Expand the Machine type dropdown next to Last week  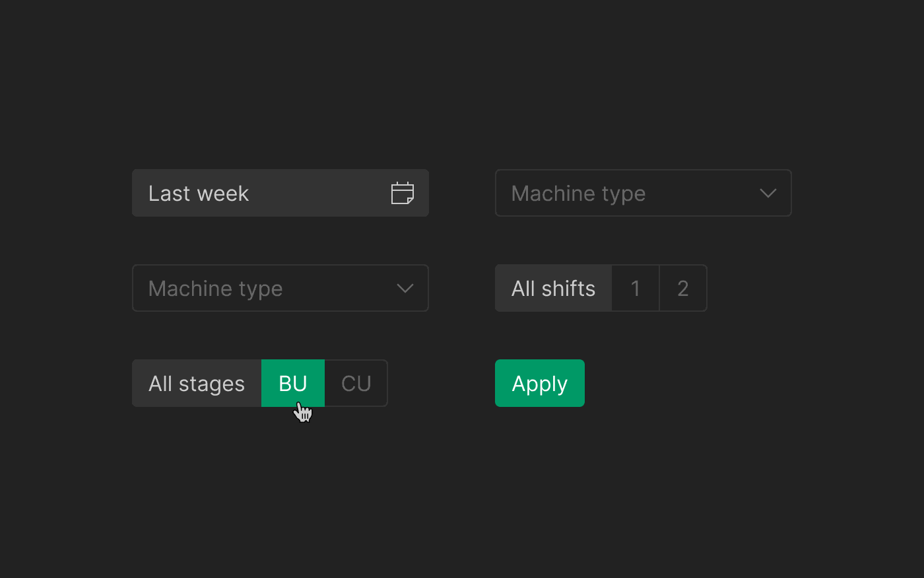(x=643, y=193)
